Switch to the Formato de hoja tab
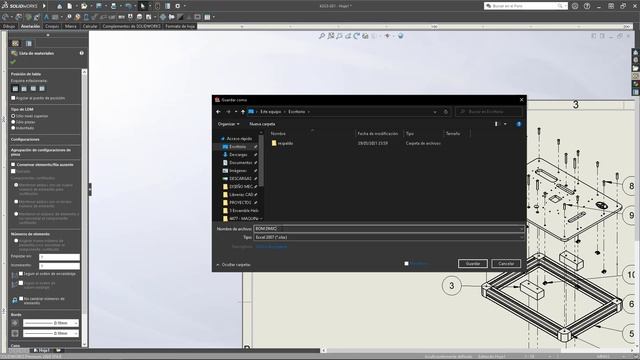The image size is (640, 360). pos(180,26)
